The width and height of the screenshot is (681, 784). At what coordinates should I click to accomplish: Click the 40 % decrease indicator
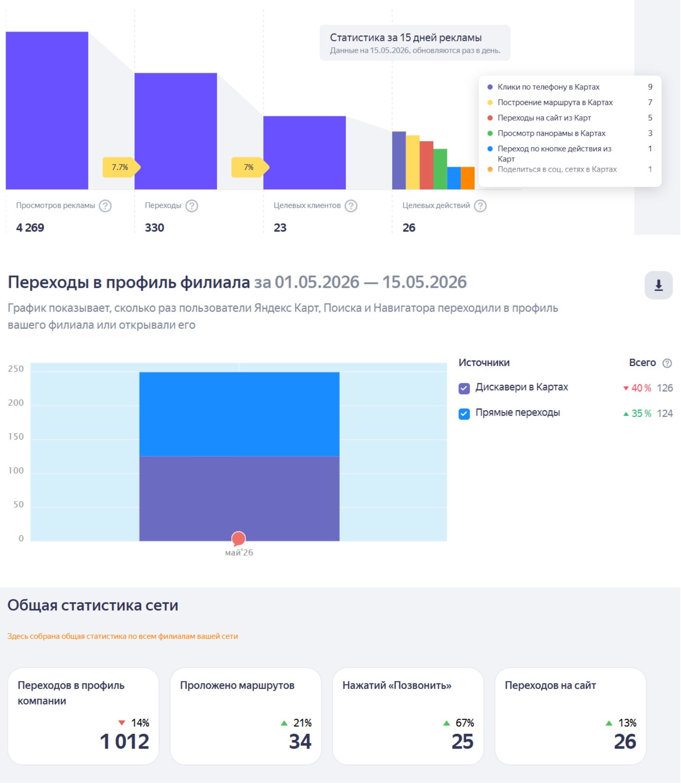tap(638, 389)
